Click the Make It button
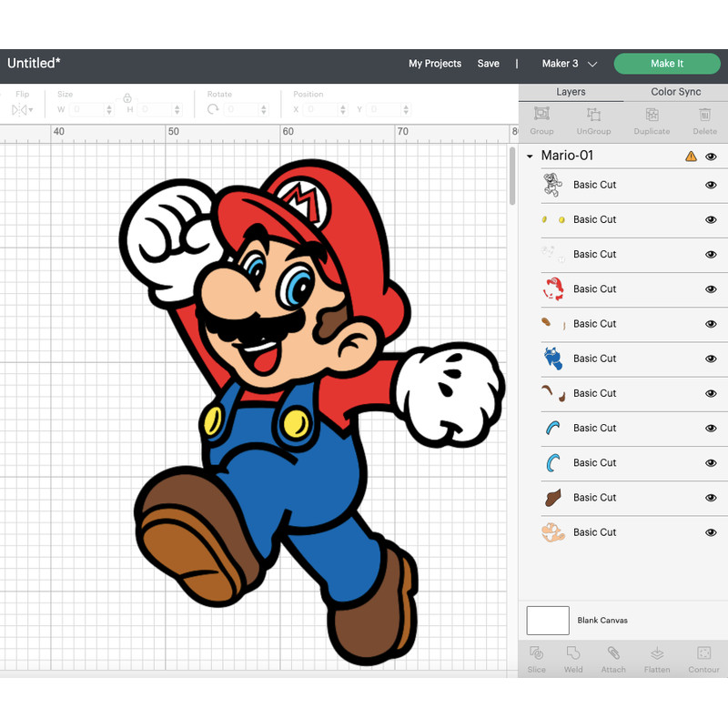The width and height of the screenshot is (728, 728). click(667, 64)
